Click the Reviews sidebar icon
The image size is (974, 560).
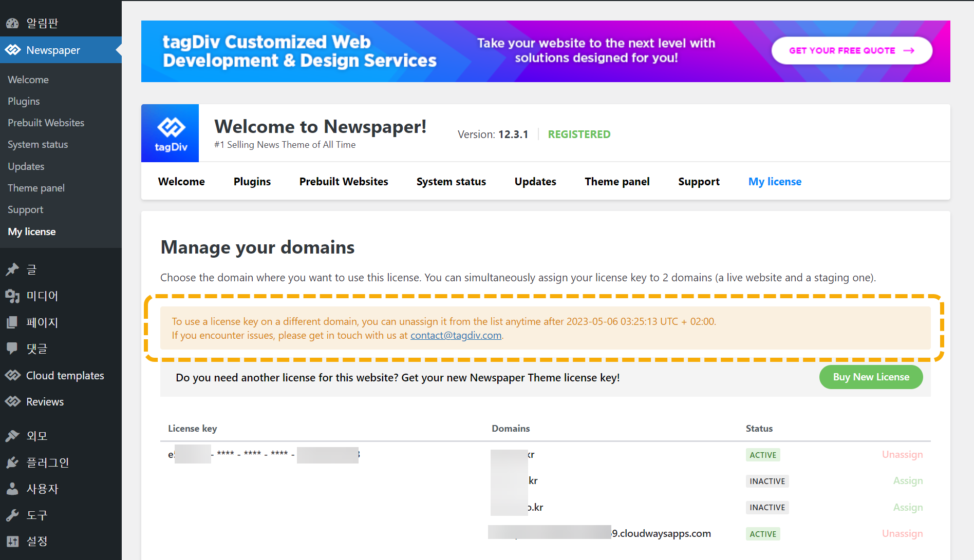click(x=12, y=401)
